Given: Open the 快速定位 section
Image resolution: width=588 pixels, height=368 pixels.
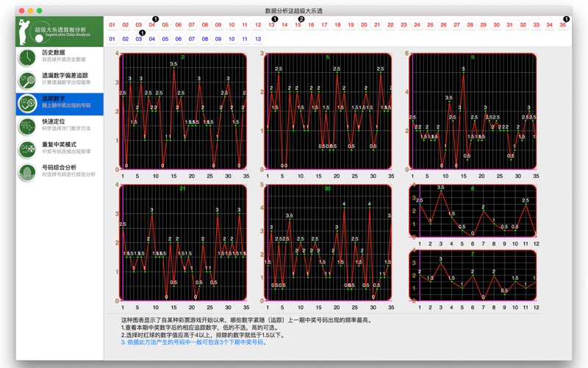Looking at the screenshot, I should (60, 127).
